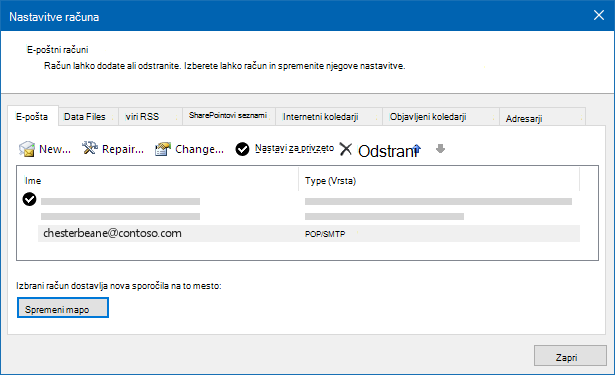Click default account checkmark in list
Viewport: 615px width, 375px height.
pos(29,199)
